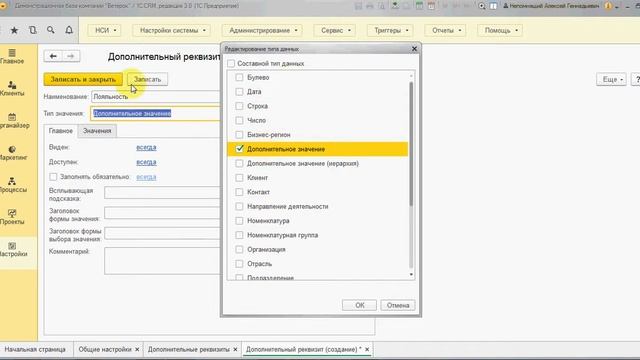Check the Строка type

point(239,106)
